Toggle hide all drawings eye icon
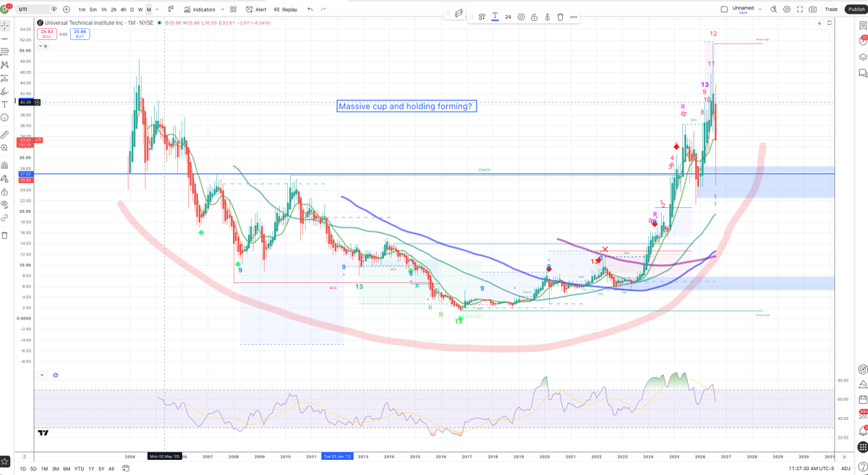 tap(5, 205)
